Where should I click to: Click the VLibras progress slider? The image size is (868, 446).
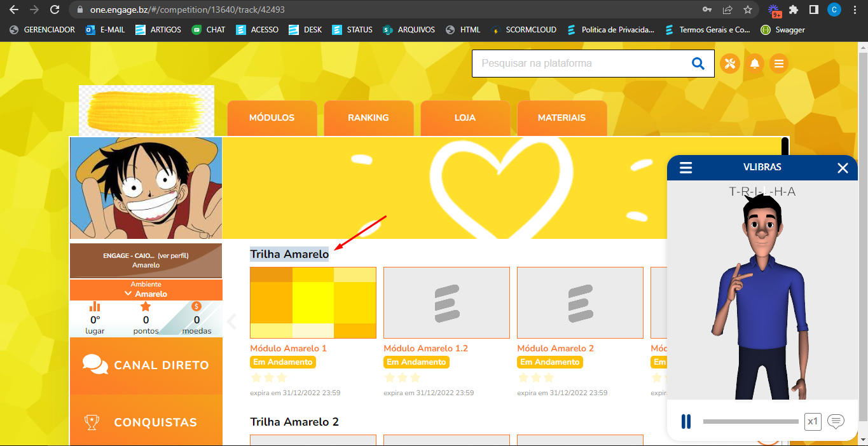[x=750, y=422]
